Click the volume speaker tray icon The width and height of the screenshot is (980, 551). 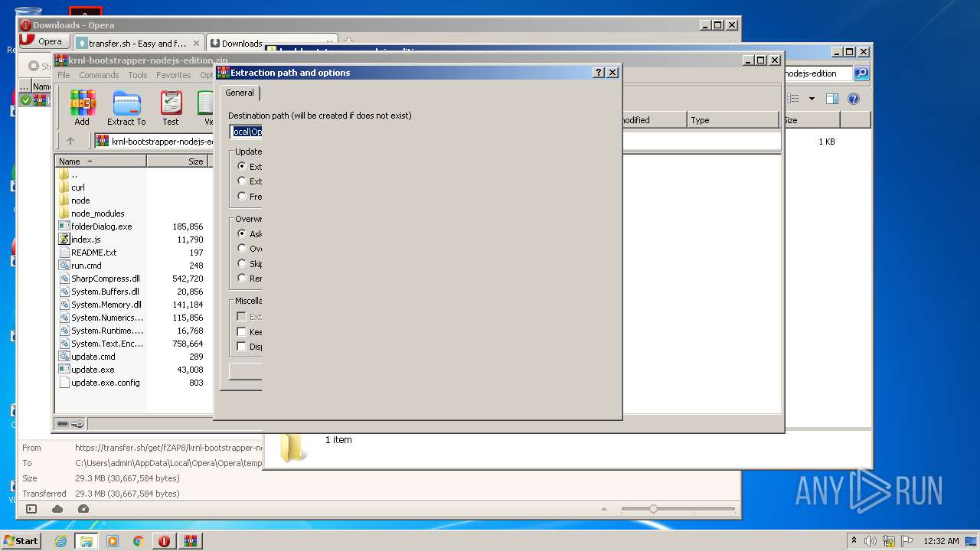click(x=871, y=541)
